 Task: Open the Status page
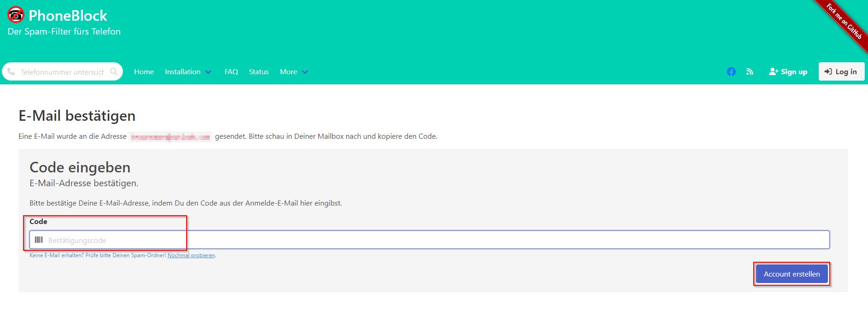tap(258, 72)
